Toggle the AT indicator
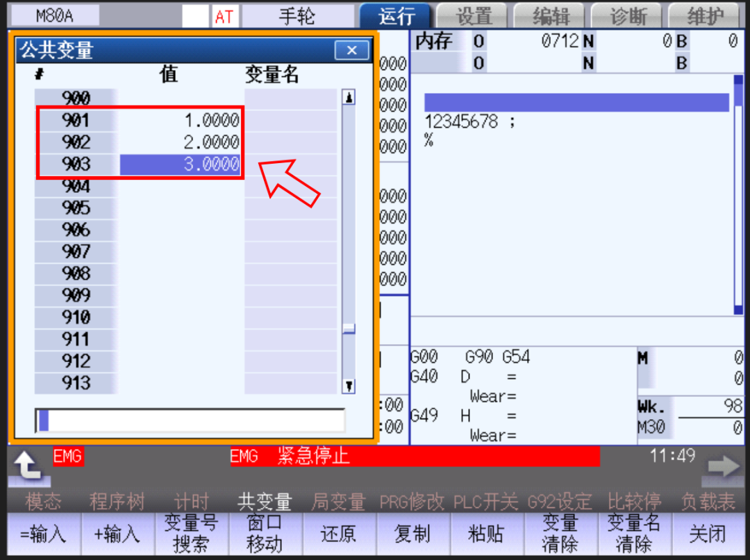Image resolution: width=750 pixels, height=560 pixels. point(224,15)
